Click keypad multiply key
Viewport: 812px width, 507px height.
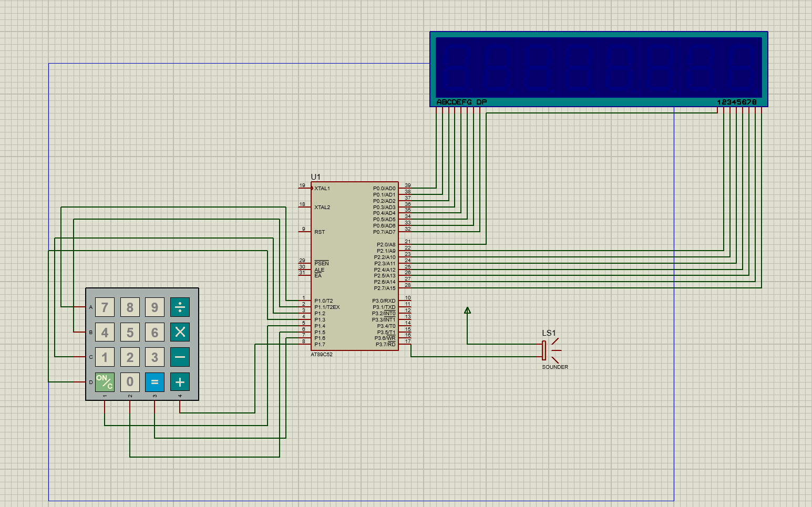coord(180,332)
